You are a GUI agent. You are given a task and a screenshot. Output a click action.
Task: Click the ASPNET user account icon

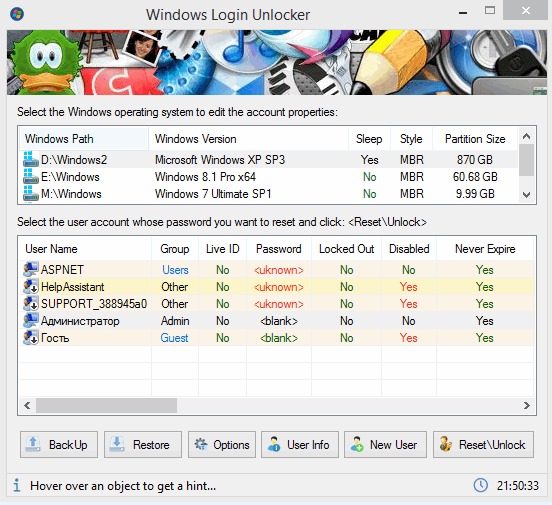31,269
